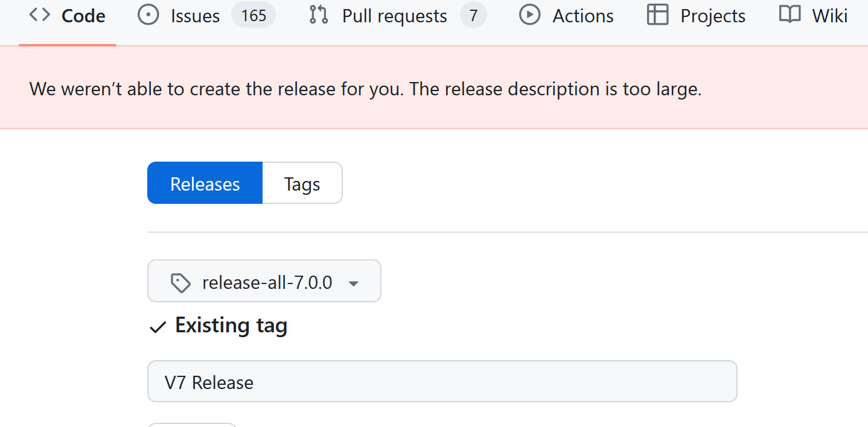Select the Releases view
This screenshot has width=868, height=427.
[x=205, y=183]
